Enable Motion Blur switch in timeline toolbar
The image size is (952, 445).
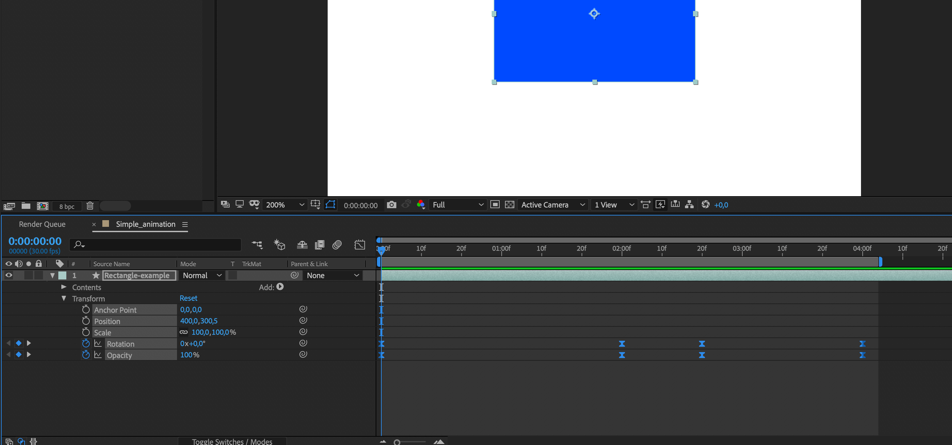[x=337, y=245]
